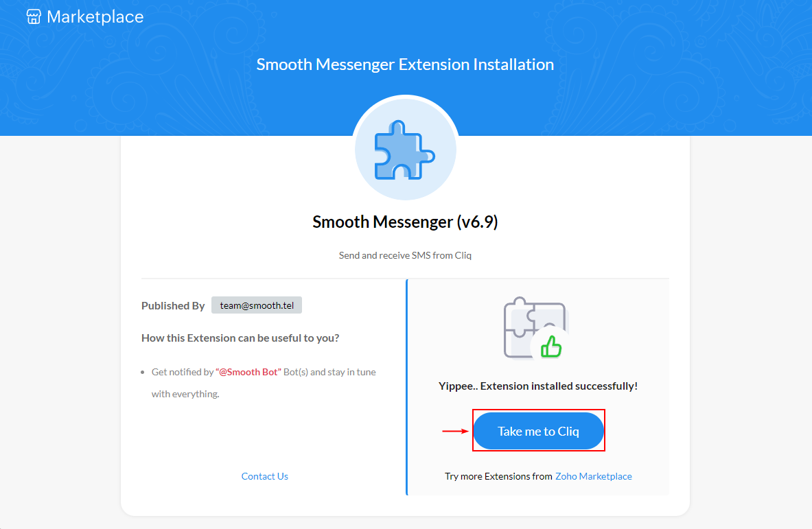Image resolution: width=812 pixels, height=529 pixels.
Task: Click the Yippee installed successfully message
Action: click(x=538, y=386)
